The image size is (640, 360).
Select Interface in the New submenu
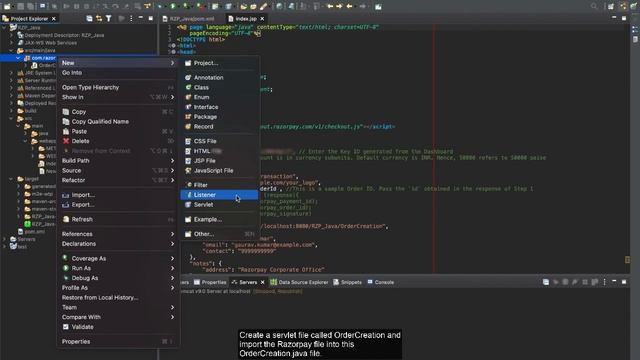[219, 107]
